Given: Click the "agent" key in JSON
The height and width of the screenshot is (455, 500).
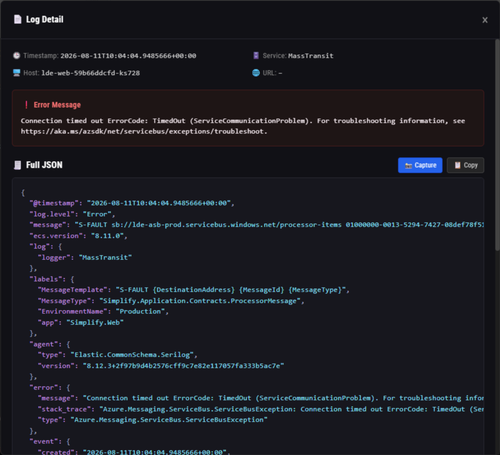Looking at the screenshot, I should (42, 344).
